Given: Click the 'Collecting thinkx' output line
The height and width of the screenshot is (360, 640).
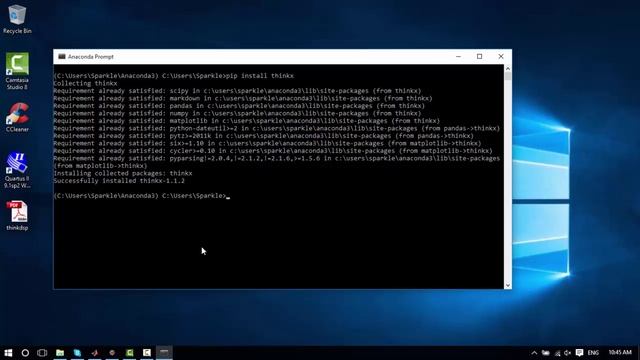Looking at the screenshot, I should point(85,83).
